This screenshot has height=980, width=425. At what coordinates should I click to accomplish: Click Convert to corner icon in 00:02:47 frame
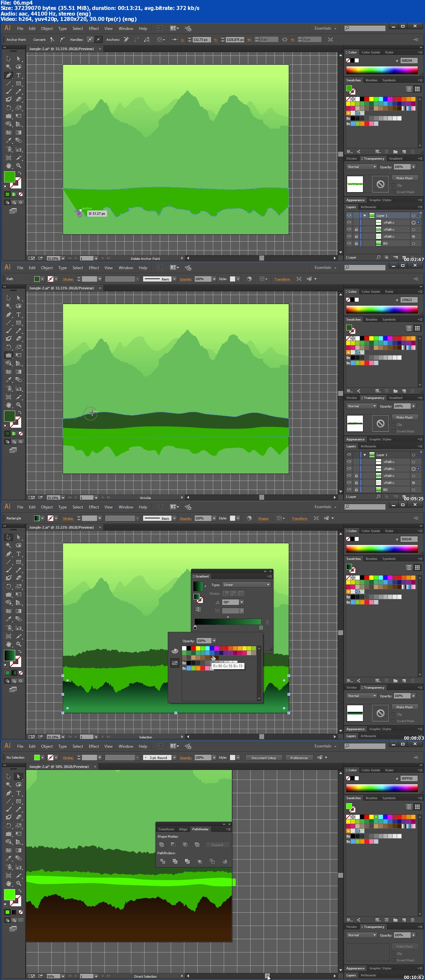[52, 39]
